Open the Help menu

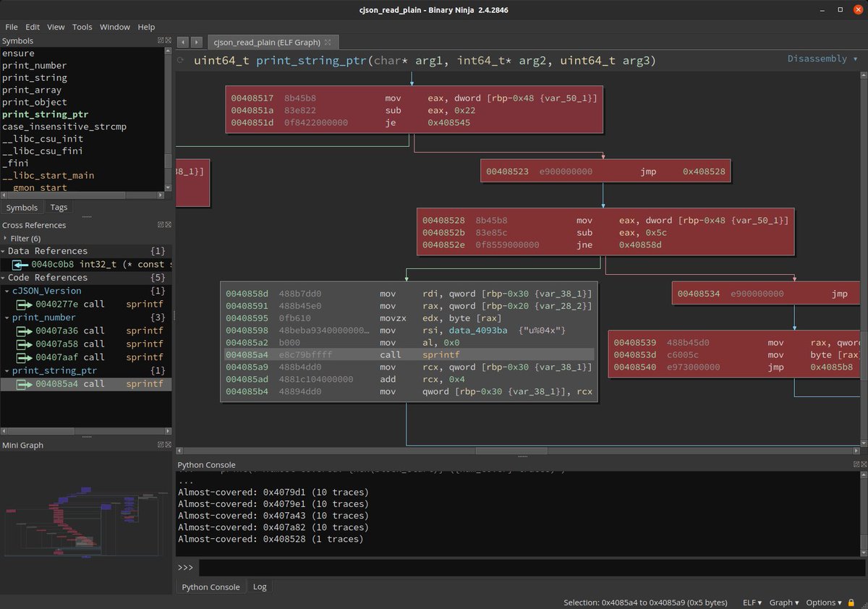pyautogui.click(x=146, y=27)
